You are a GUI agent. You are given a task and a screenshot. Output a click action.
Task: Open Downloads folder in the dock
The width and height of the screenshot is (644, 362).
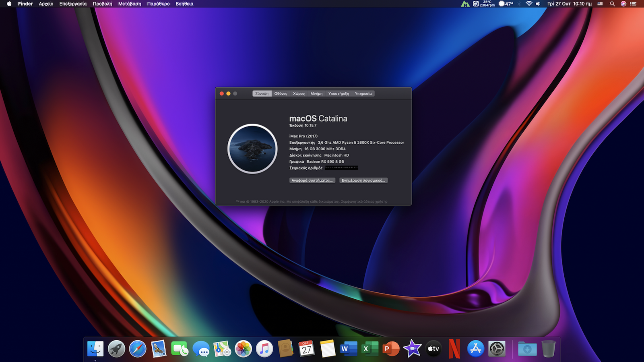(527, 349)
